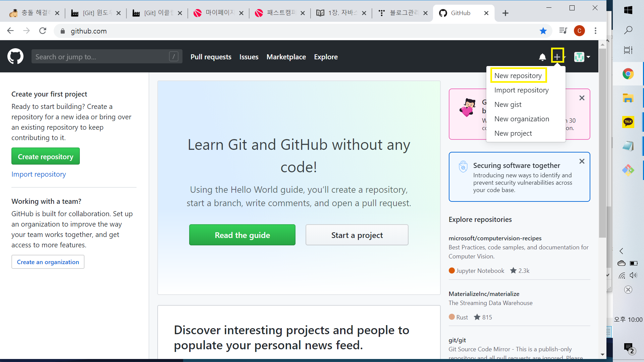The width and height of the screenshot is (644, 362).
Task: Close the pink mascot announcement card
Action: [582, 98]
